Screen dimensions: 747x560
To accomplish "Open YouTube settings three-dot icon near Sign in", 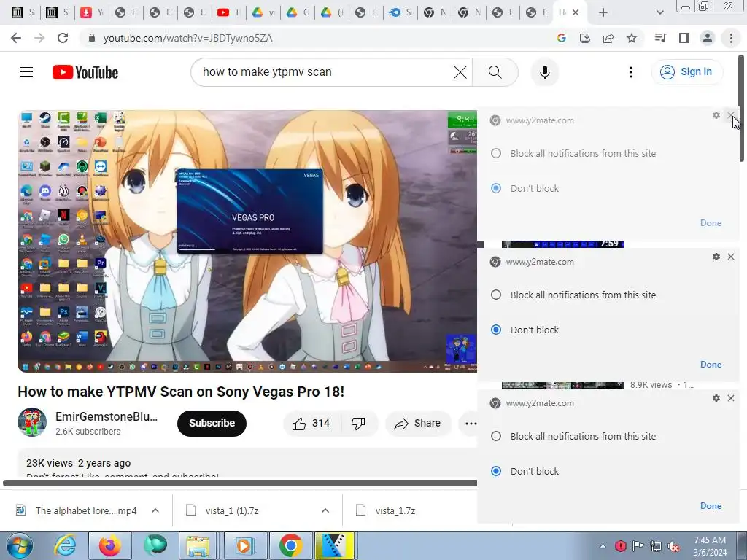I will pyautogui.click(x=631, y=72).
